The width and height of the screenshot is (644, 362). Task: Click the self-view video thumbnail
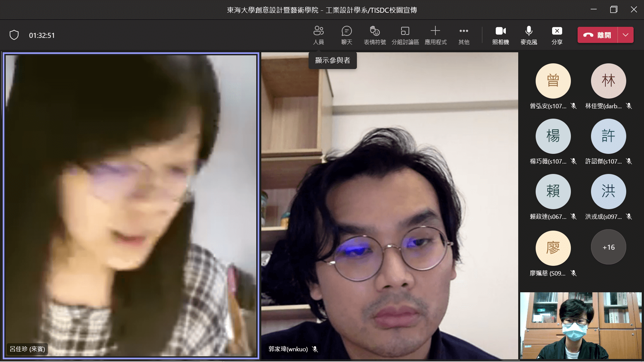(x=581, y=325)
